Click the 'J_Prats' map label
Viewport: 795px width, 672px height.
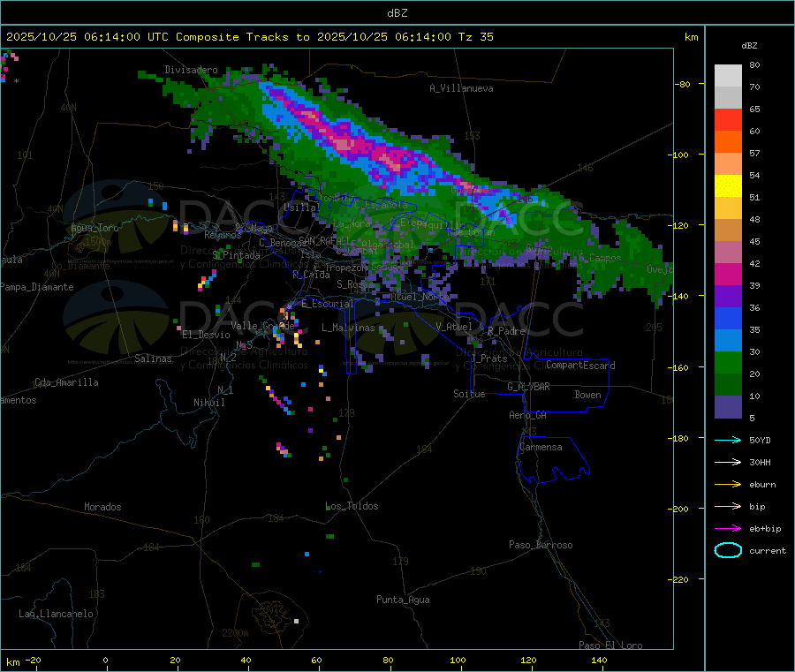[489, 359]
